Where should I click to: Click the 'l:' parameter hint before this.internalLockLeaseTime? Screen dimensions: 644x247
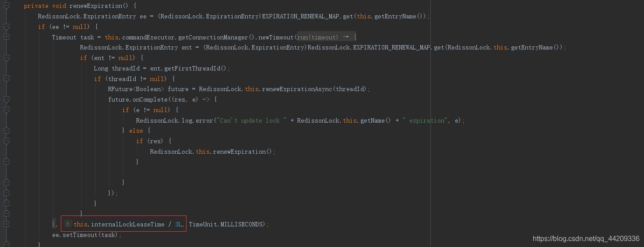tap(68, 224)
